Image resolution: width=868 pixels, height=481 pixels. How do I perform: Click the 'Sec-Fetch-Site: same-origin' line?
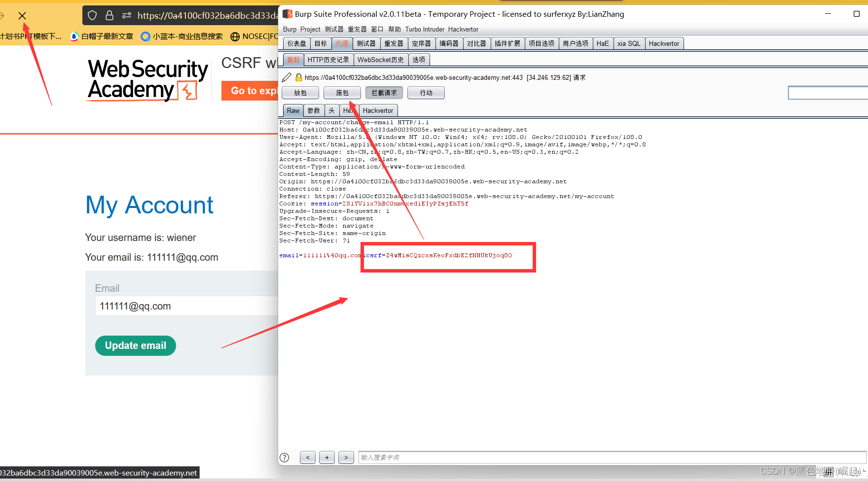click(332, 233)
